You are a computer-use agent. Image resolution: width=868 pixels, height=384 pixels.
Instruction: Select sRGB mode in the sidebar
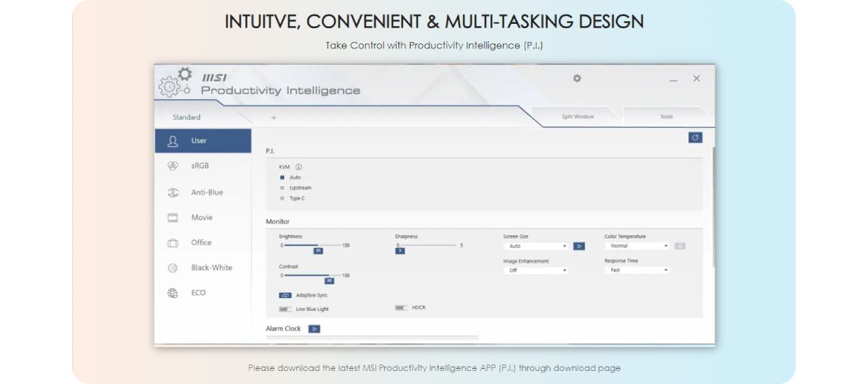pyautogui.click(x=203, y=166)
